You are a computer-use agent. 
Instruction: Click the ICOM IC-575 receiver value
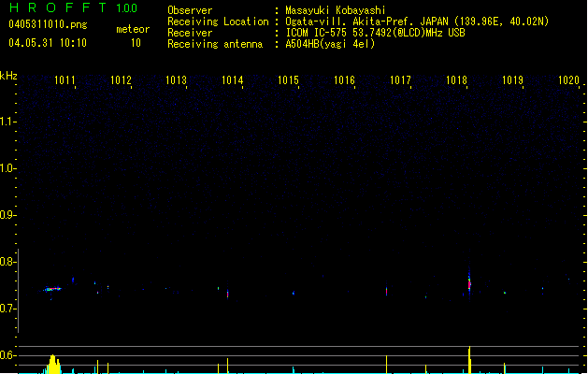click(375, 33)
